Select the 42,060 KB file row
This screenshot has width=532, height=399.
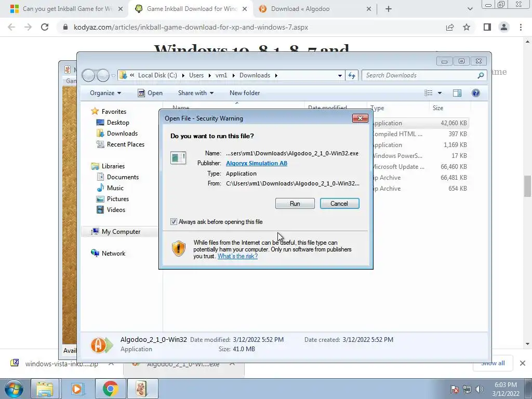point(420,123)
